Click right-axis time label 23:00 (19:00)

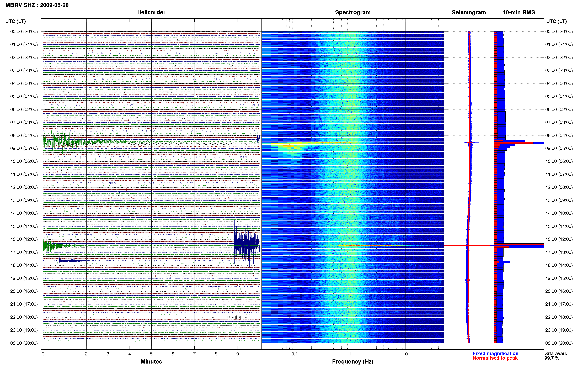click(559, 330)
